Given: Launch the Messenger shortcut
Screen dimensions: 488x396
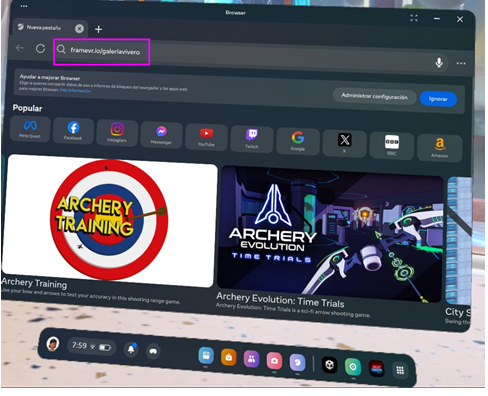Looking at the screenshot, I should tap(161, 135).
